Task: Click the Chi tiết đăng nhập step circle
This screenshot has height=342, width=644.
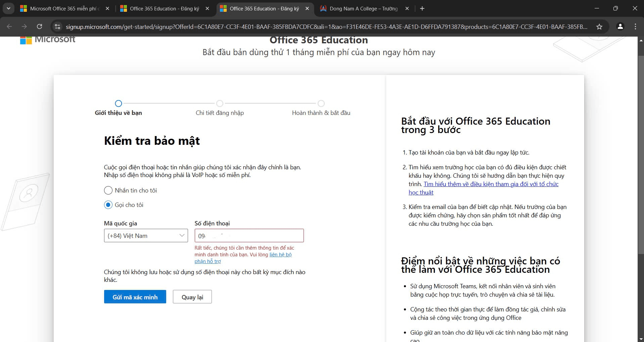Action: coord(220,103)
